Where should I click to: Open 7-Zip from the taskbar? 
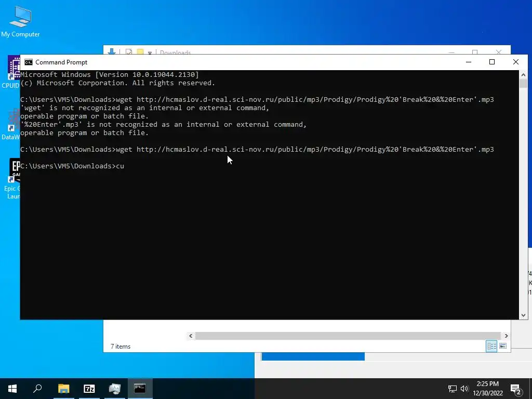[89, 389]
